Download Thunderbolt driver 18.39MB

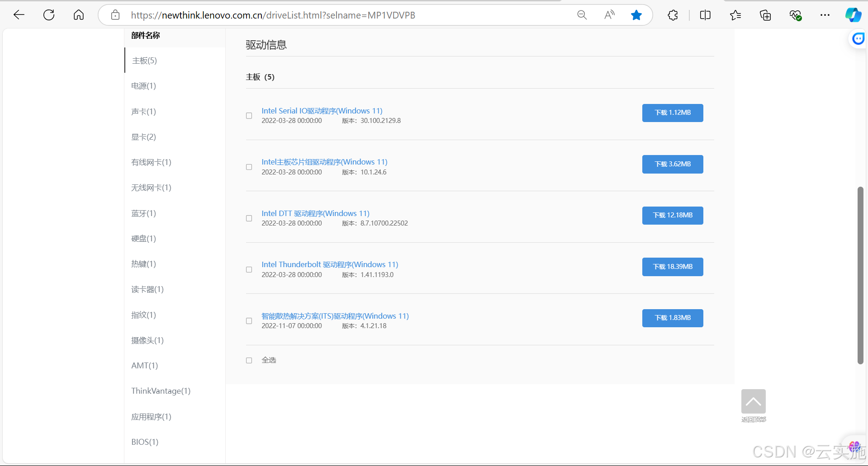[x=673, y=267]
